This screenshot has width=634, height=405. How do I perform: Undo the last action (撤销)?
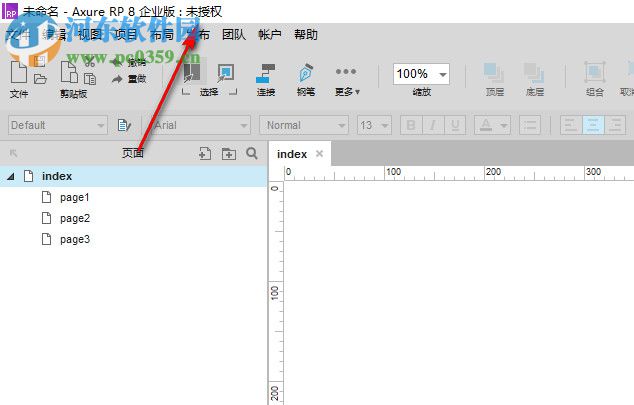[x=129, y=62]
